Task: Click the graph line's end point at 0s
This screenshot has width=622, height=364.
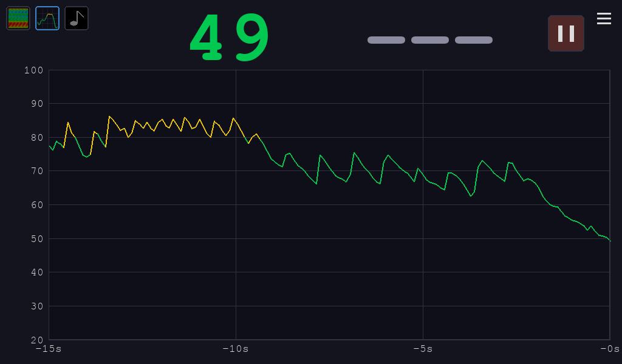Action: coord(609,241)
